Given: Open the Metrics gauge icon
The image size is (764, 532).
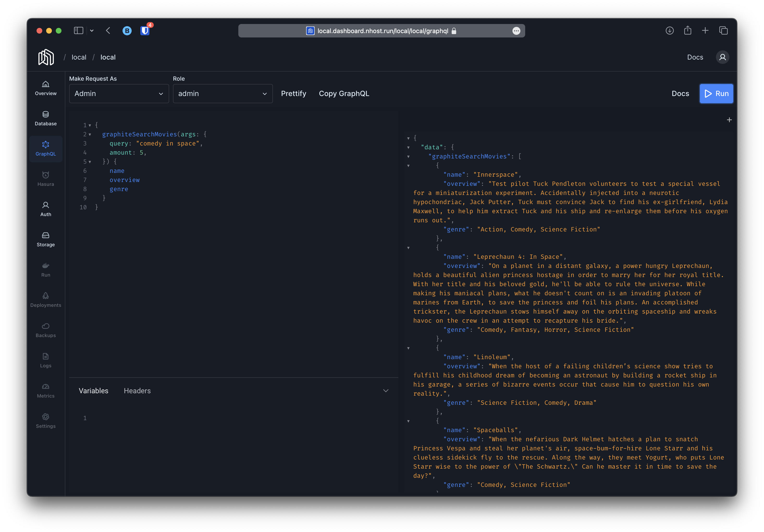Looking at the screenshot, I should point(46,387).
